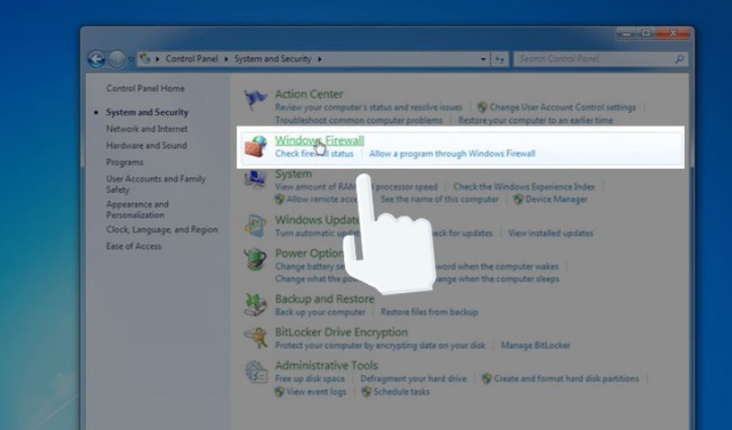Click the Administrative Tools icon

pyautogui.click(x=257, y=372)
